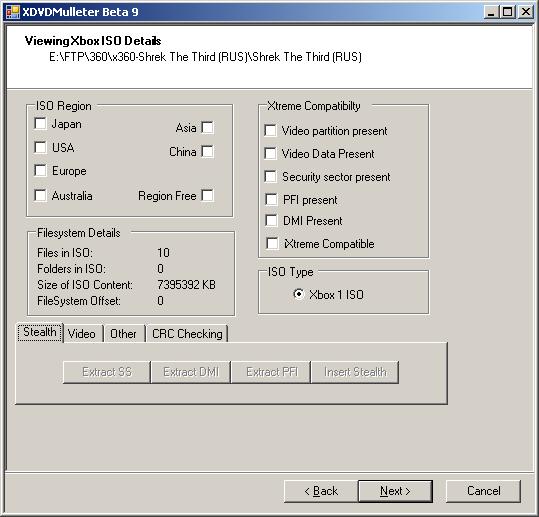Image resolution: width=539 pixels, height=517 pixels.
Task: Check the Japan region box
Action: [41, 123]
